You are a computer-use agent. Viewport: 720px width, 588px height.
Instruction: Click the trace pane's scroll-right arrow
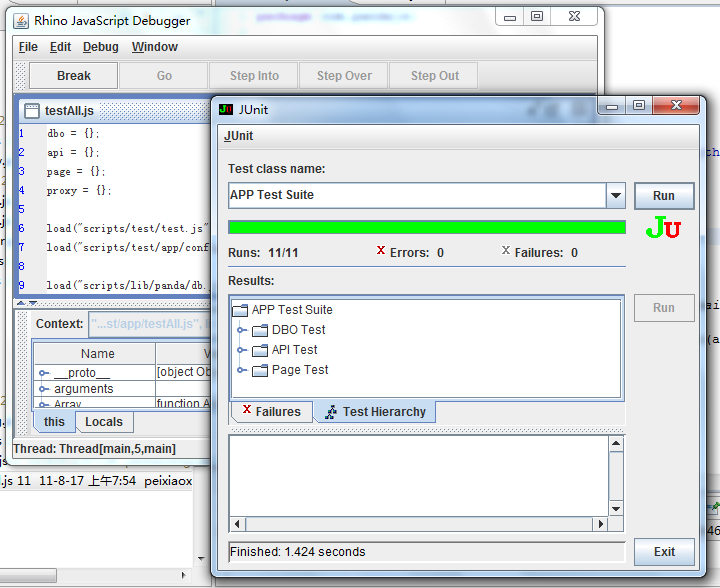(600, 524)
